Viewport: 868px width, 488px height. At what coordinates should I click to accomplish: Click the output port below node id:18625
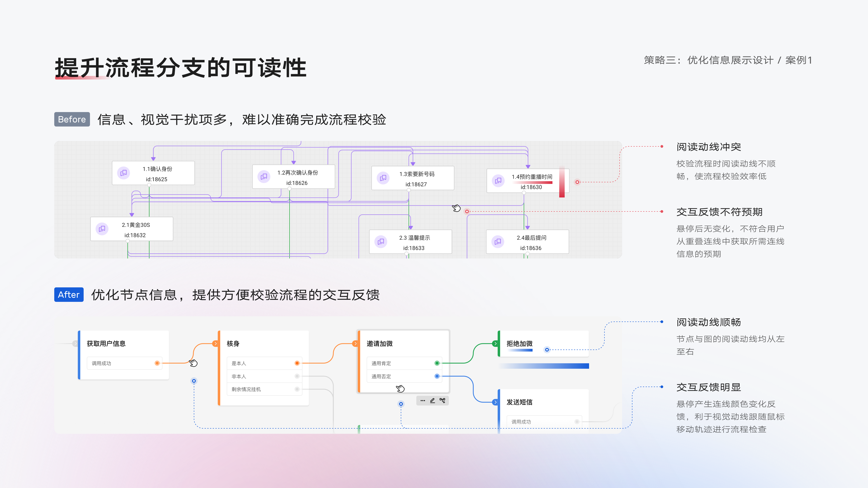(149, 185)
